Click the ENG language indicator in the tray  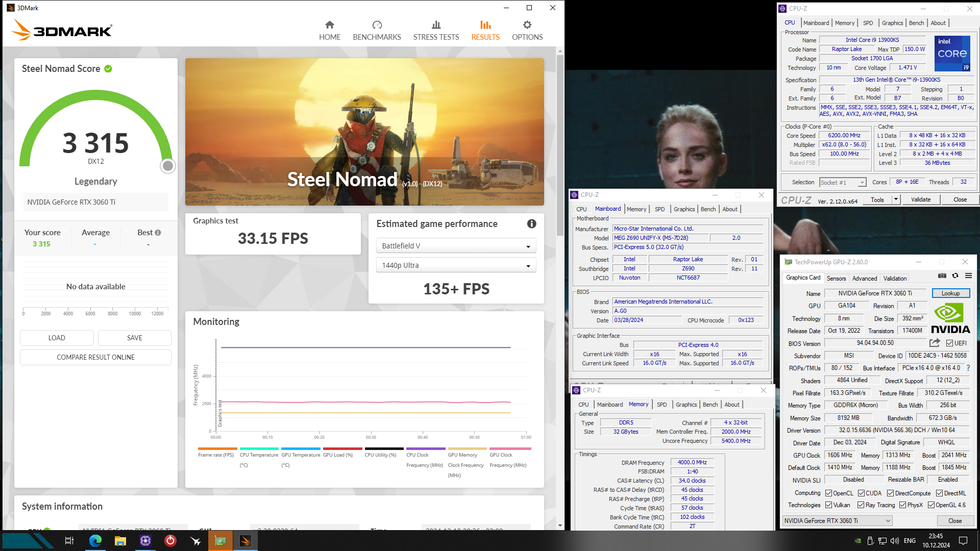point(910,541)
